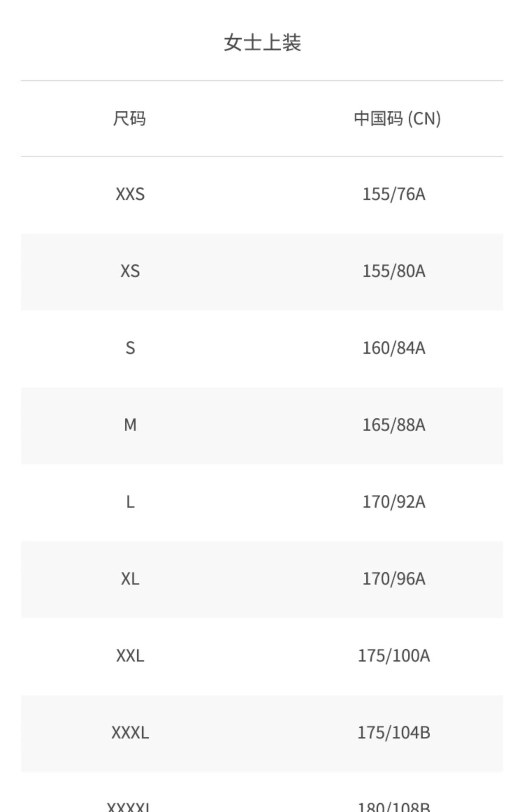Click the 中国码 (CN) column header
This screenshot has height=812, width=524.
397,118
